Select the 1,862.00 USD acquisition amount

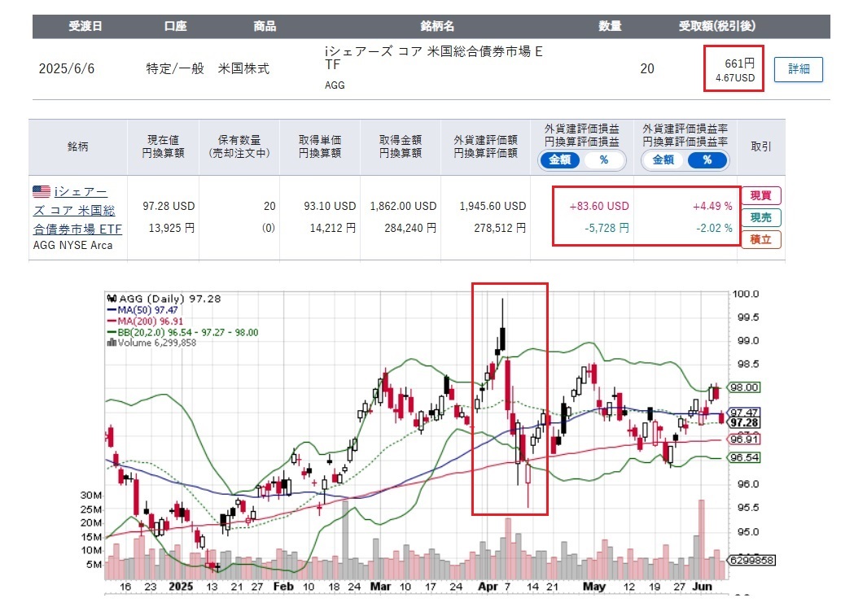pyautogui.click(x=403, y=206)
